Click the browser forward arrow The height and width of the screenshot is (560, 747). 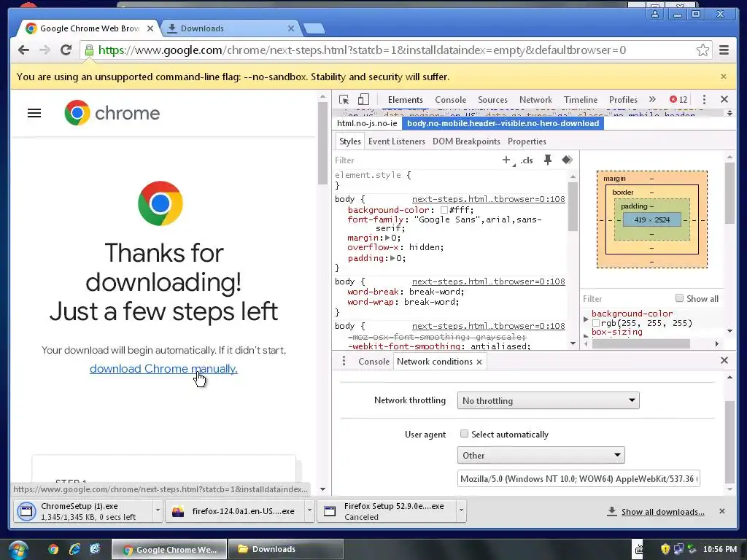pyautogui.click(x=44, y=50)
